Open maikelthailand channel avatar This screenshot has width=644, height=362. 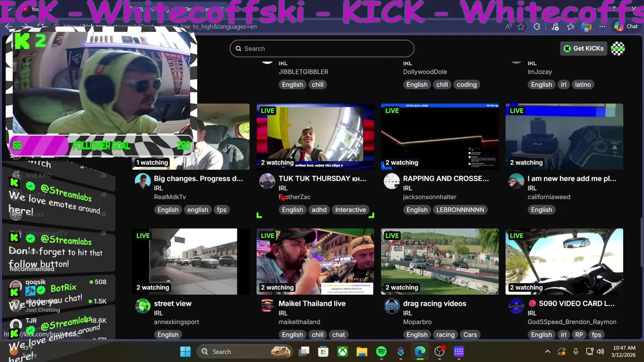[267, 306]
